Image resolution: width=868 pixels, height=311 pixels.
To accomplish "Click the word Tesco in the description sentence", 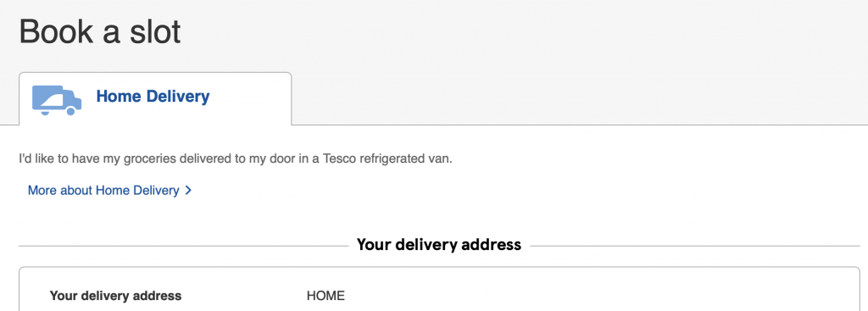I will (339, 158).
